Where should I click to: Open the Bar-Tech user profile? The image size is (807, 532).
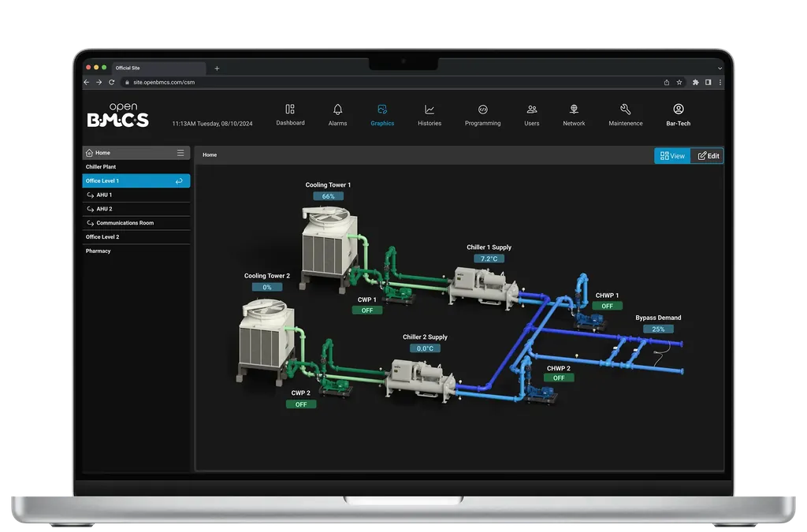click(x=679, y=115)
